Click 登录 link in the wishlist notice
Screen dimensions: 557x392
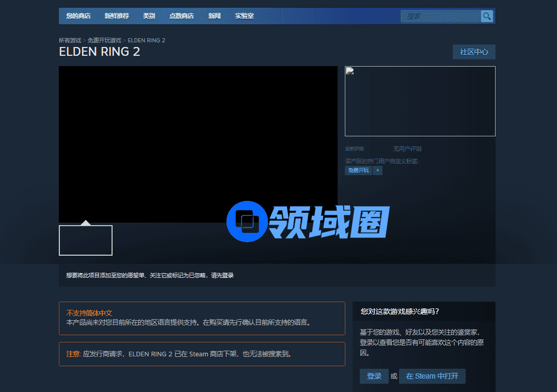(228, 275)
